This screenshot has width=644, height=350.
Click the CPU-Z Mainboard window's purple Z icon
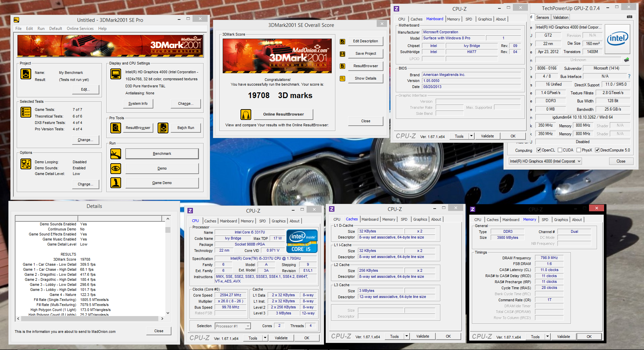point(396,9)
